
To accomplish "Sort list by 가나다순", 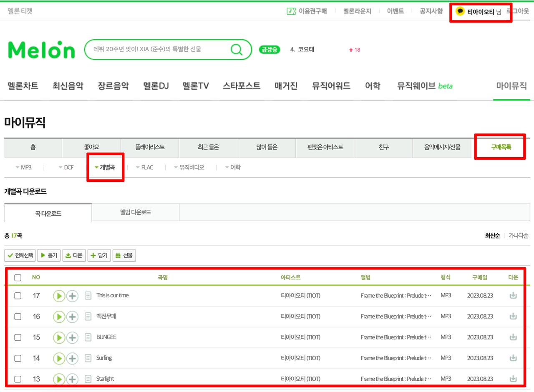I will click(518, 236).
